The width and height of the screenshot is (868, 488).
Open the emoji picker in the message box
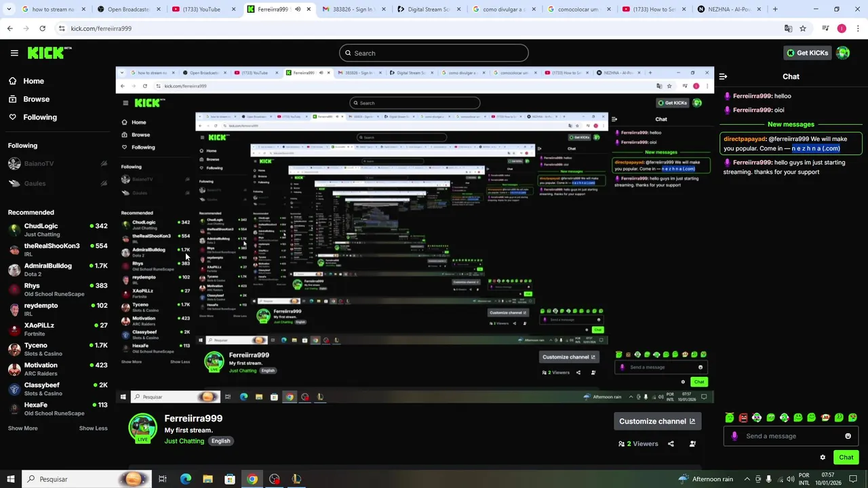click(848, 436)
